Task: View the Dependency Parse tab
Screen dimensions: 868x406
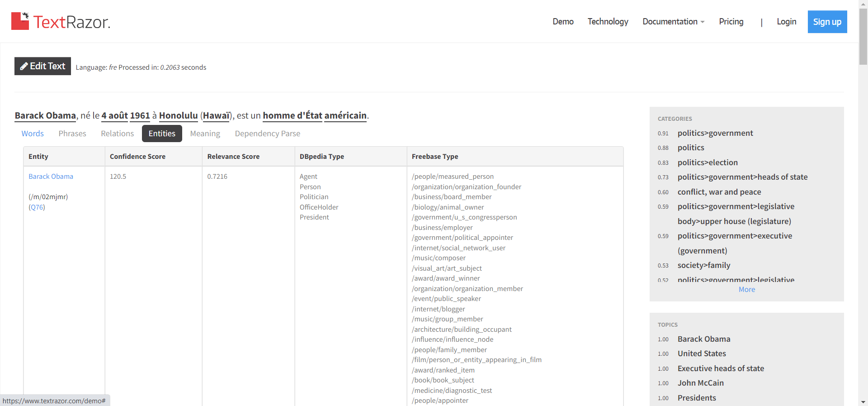Action: point(267,134)
